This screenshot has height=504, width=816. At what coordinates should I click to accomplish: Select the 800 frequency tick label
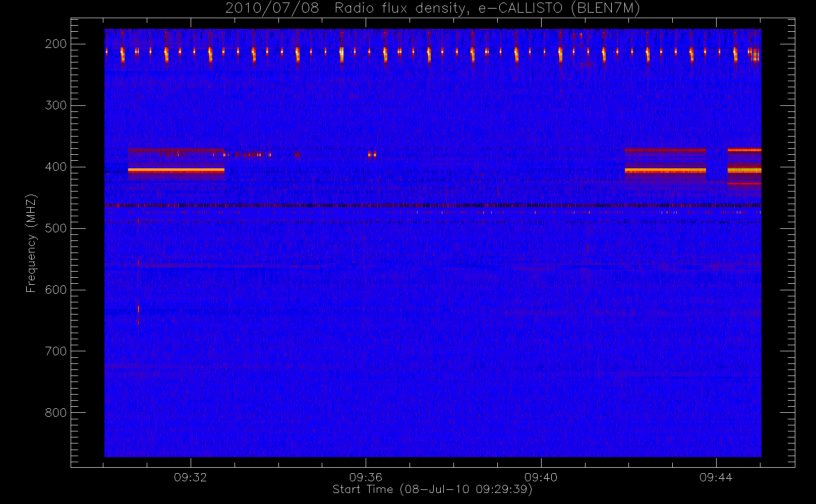pyautogui.click(x=56, y=413)
